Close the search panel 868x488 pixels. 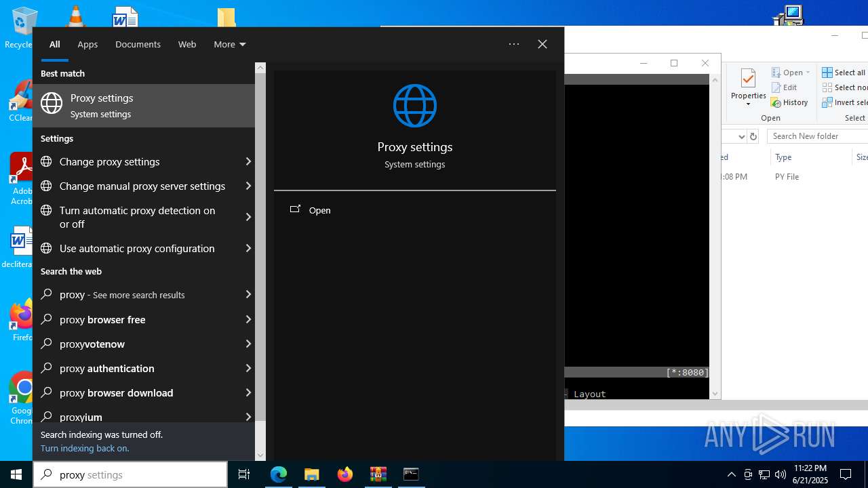(542, 44)
